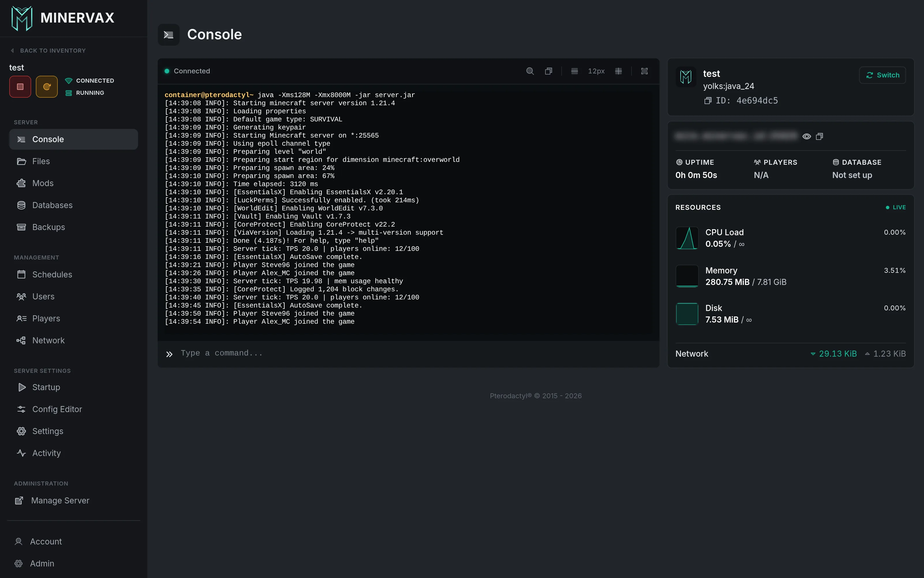Click the uptime value 0h 0m 50s
924x578 pixels.
pos(696,175)
